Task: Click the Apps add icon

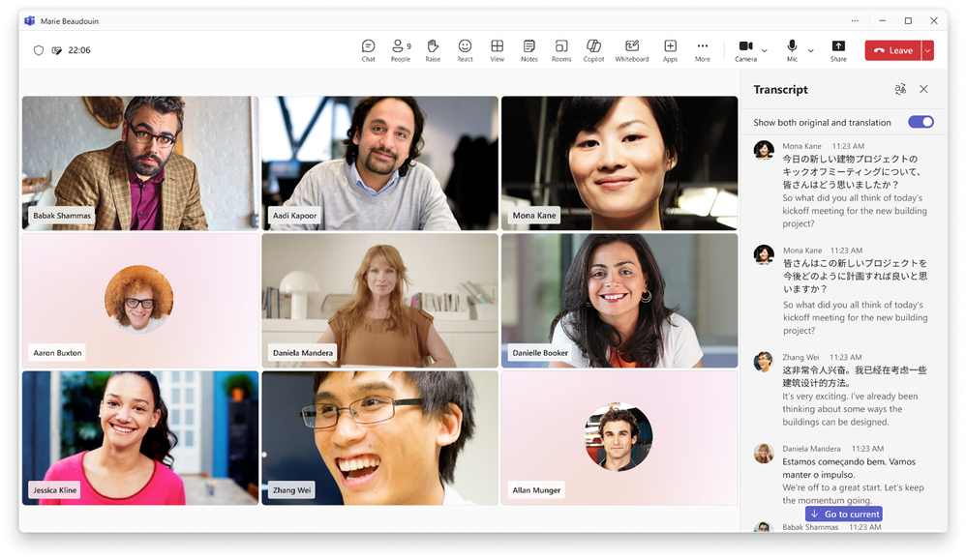Action: click(x=670, y=50)
